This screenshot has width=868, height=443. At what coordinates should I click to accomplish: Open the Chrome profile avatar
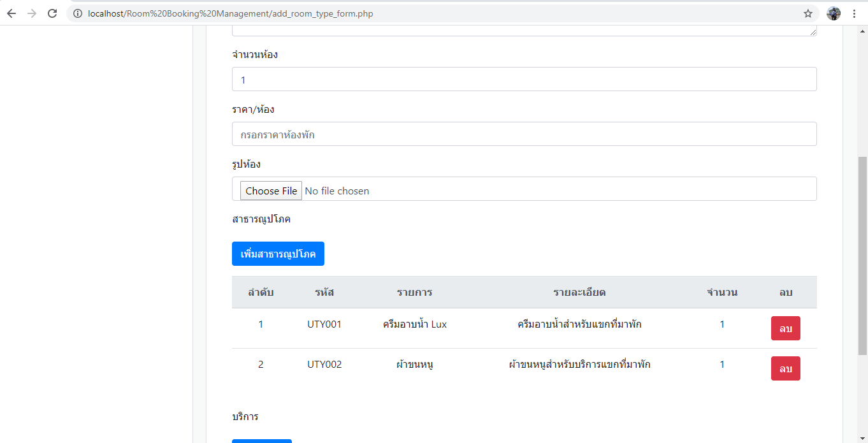tap(834, 13)
